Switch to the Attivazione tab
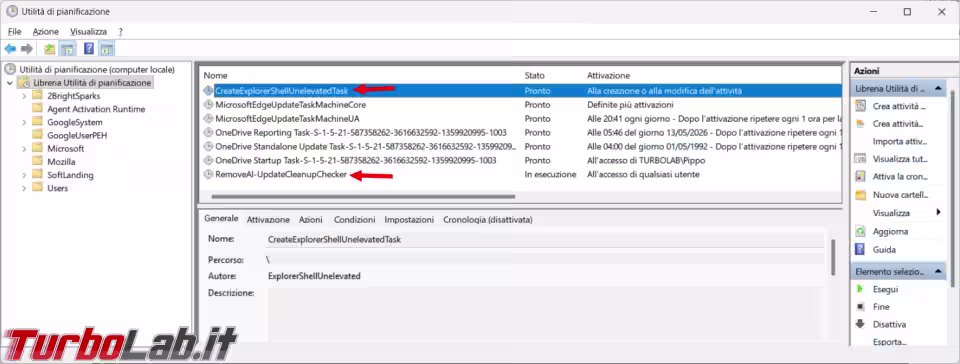The width and height of the screenshot is (960, 364). [268, 219]
